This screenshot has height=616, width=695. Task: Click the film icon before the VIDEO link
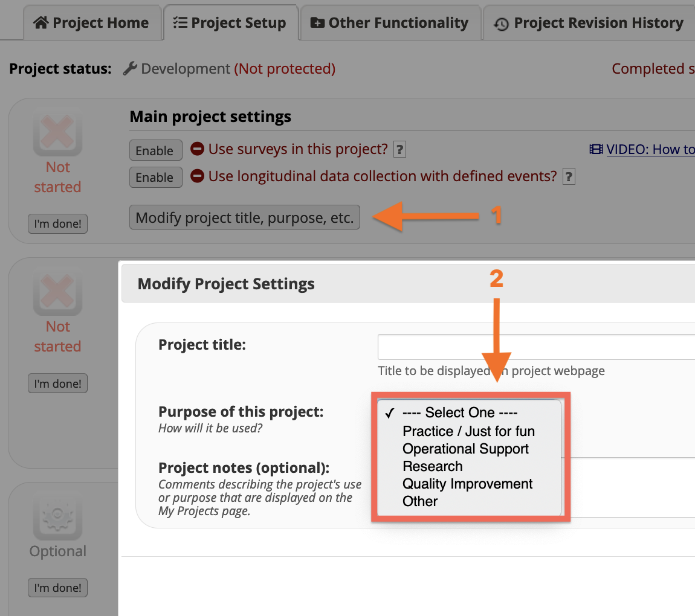(x=596, y=149)
